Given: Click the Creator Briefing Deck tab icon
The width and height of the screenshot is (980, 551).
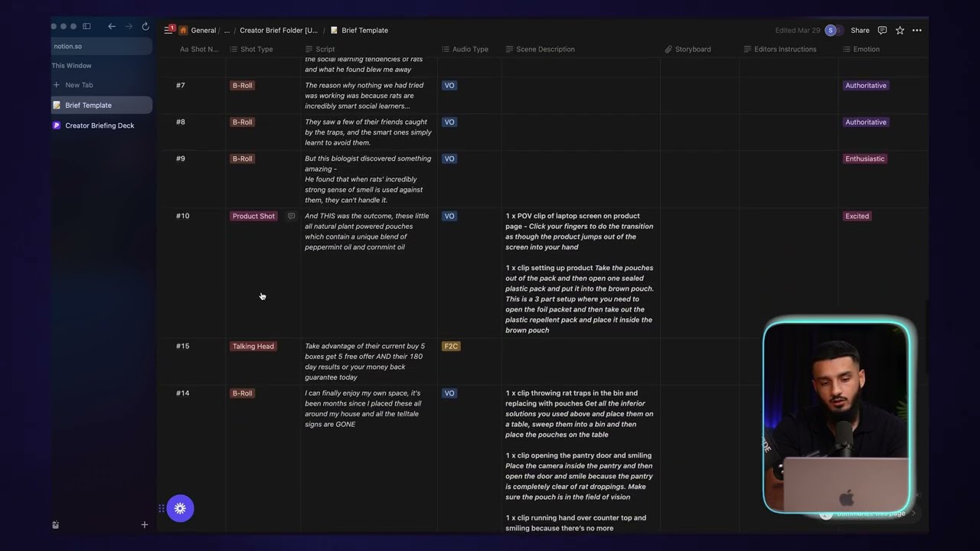Looking at the screenshot, I should (57, 126).
